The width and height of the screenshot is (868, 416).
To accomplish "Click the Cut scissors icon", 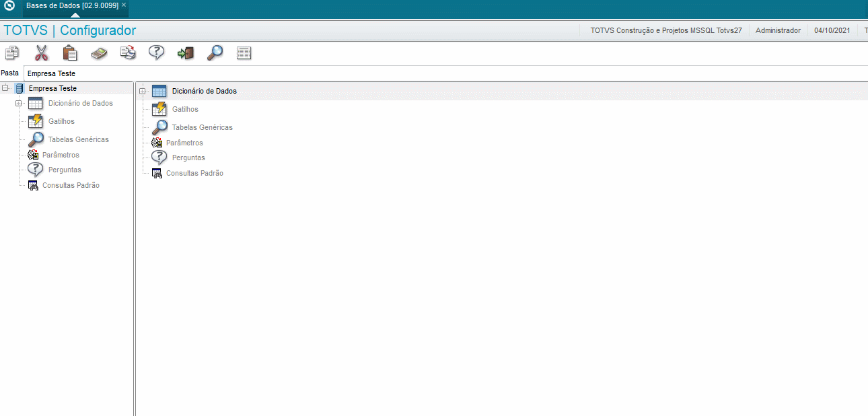I will tap(42, 53).
